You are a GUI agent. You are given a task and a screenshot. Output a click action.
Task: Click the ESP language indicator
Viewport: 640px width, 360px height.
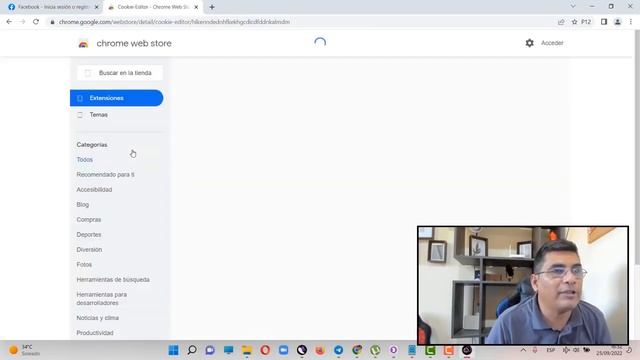(551, 350)
